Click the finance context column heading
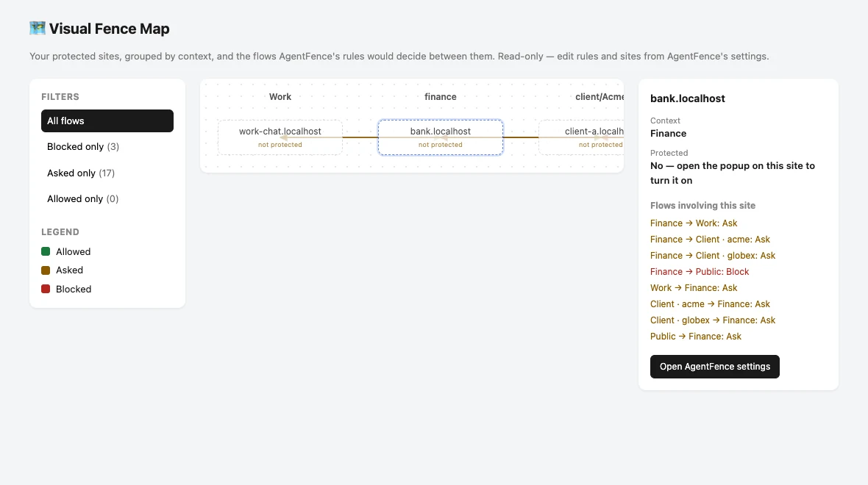Viewport: 868px width, 485px height. click(x=441, y=97)
